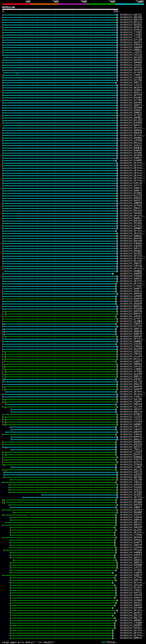
Task: Click the UniRef100_C4JHY8 entry
Action: coord(131,357)
